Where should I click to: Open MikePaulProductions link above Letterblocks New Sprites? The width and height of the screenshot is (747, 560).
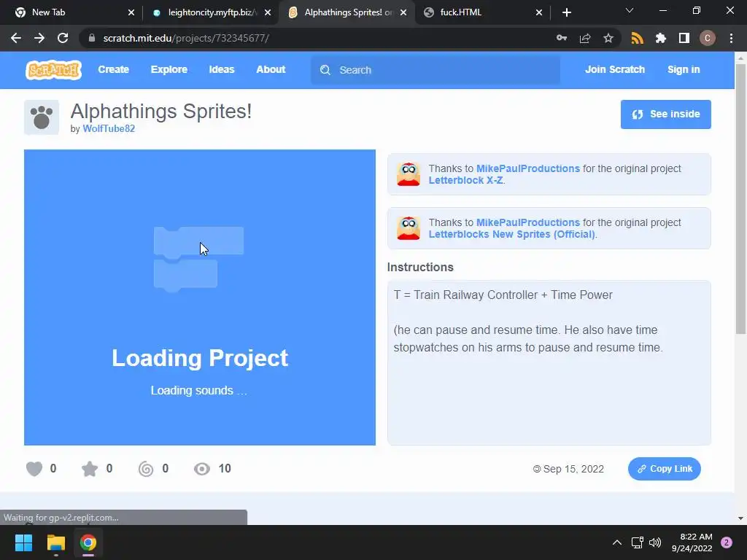click(x=528, y=222)
